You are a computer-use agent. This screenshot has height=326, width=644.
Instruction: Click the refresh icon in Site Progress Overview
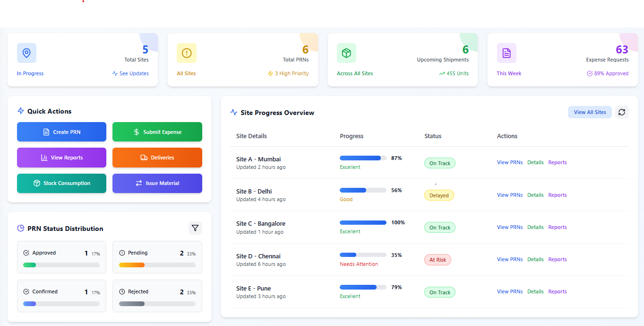point(622,112)
